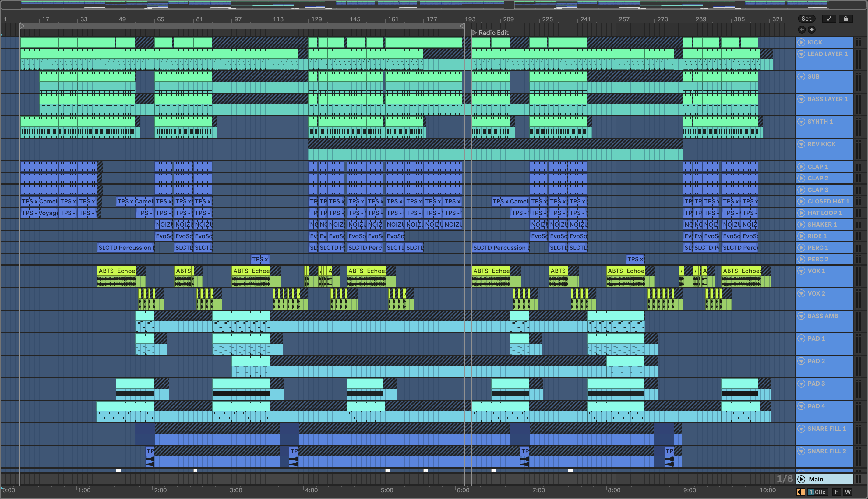This screenshot has width=868, height=499.
Task: Collapse the LEAD LAYER 1 track
Action: click(801, 54)
